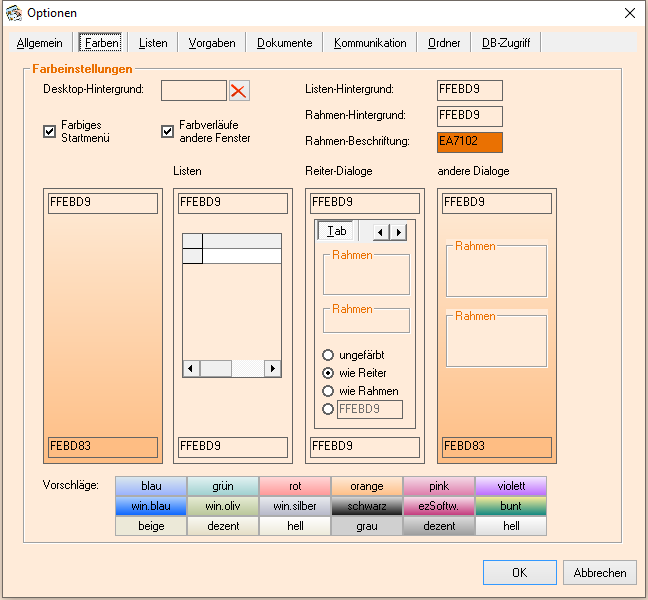
Task: Confirm with the OK button
Action: pos(519,572)
